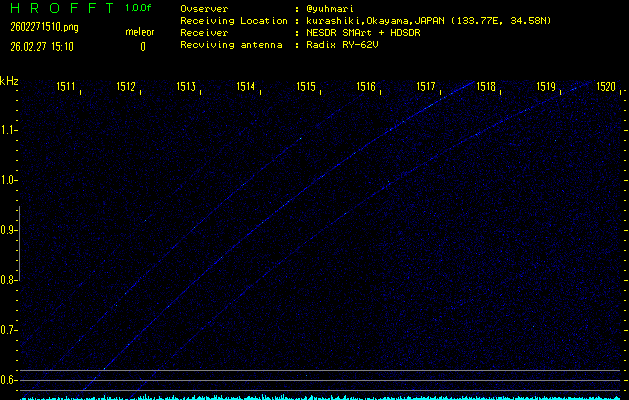Select the 2602271510.png filename

click(37, 27)
